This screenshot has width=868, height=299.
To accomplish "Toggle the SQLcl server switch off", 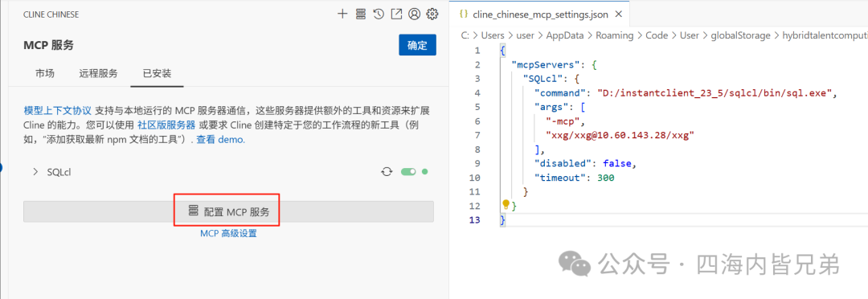I will [x=408, y=172].
